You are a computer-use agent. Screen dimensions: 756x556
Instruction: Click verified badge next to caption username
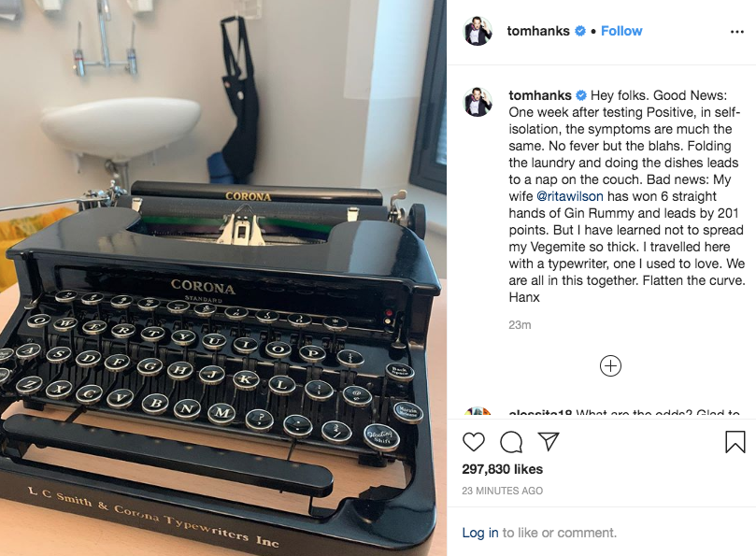point(581,95)
